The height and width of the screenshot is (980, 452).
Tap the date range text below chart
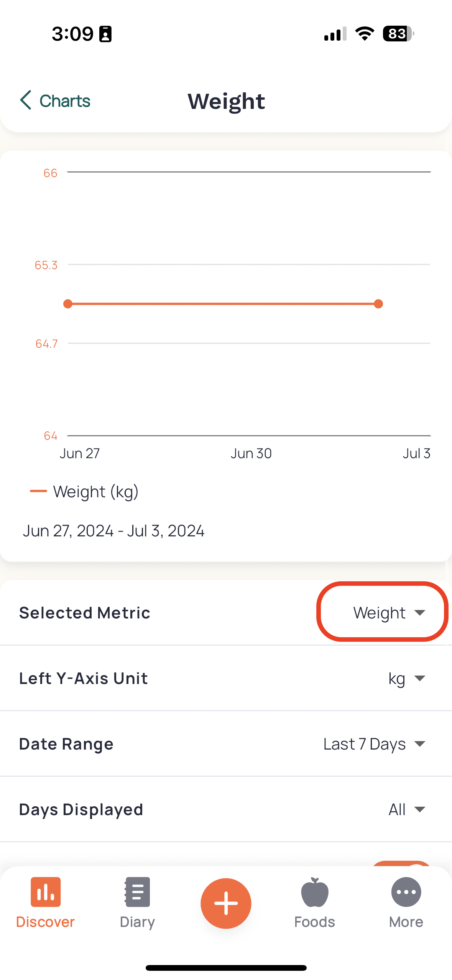pyautogui.click(x=113, y=531)
